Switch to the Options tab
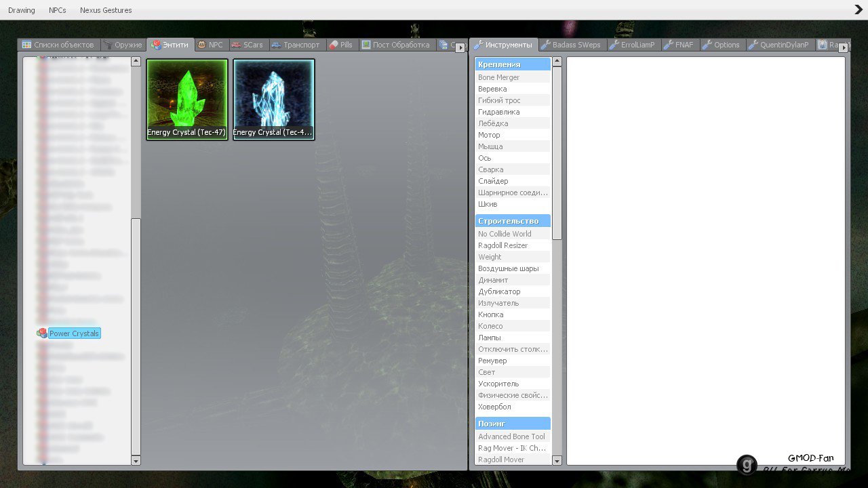868x488 pixels. [x=722, y=45]
